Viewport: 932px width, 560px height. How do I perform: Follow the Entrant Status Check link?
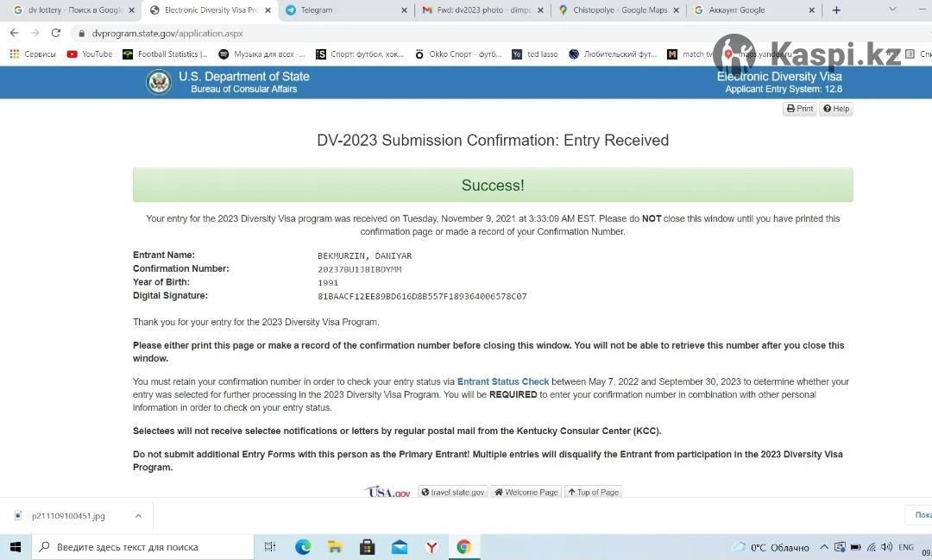[502, 381]
